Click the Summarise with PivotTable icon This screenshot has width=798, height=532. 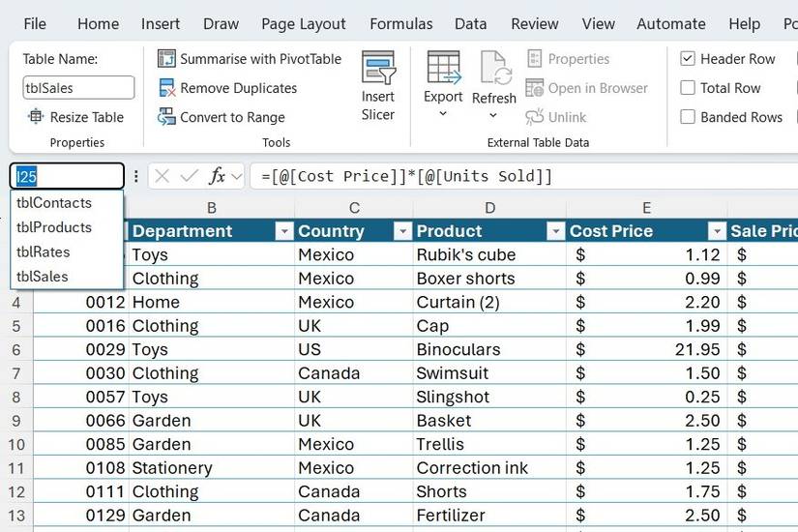coord(166,59)
